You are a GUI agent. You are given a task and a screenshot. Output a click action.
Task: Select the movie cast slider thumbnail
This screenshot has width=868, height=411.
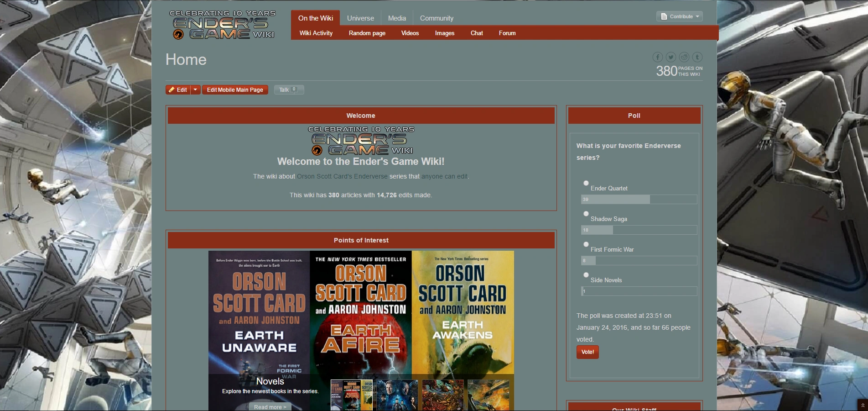(x=397, y=395)
